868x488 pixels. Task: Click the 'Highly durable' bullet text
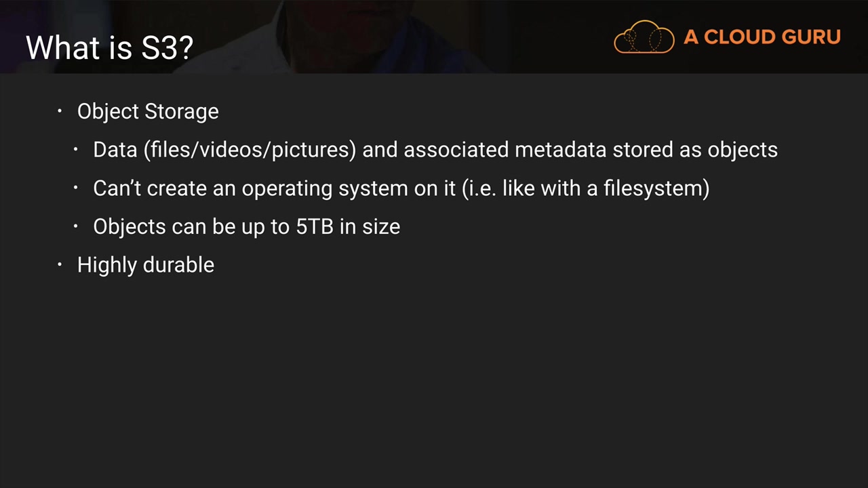[x=146, y=264]
